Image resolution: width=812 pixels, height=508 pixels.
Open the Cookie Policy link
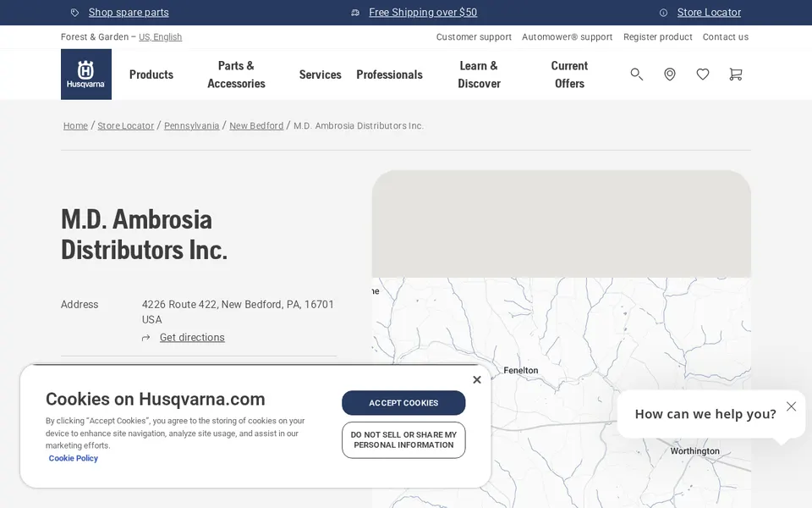[x=73, y=458]
